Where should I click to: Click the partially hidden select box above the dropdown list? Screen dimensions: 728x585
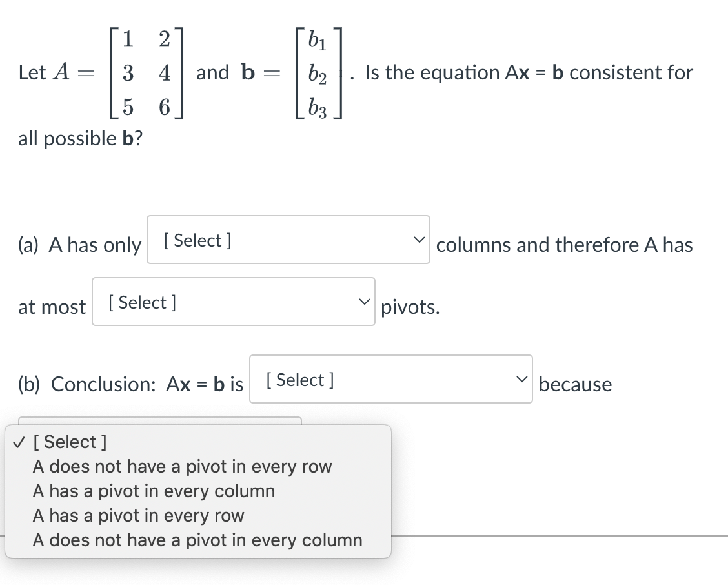coord(161,423)
